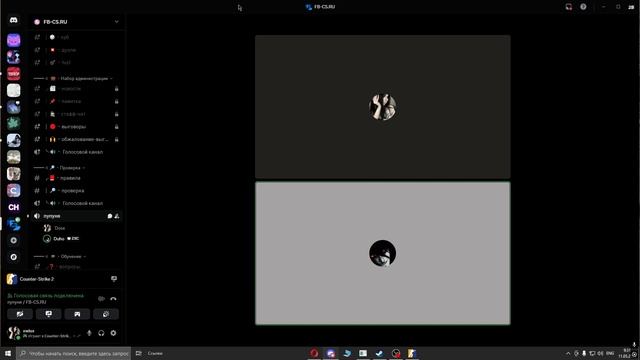Select the FB-CS.RU server icon in sidebar
The image size is (640, 360).
pyautogui.click(x=13, y=224)
